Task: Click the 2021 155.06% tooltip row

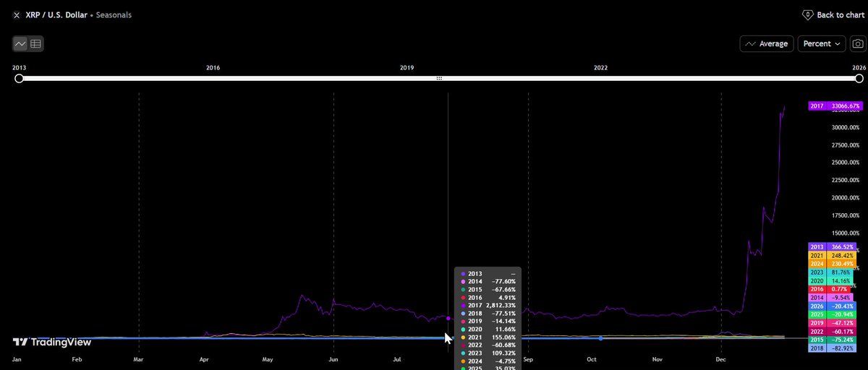Action: coord(488,337)
